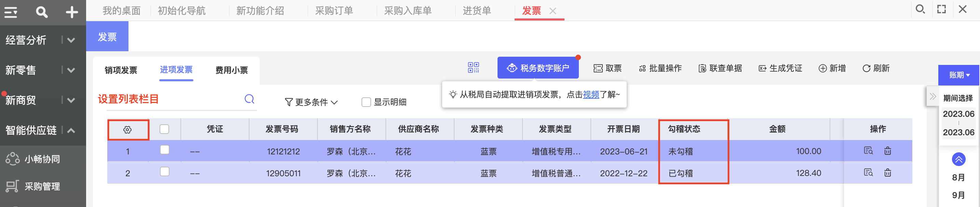Check the box for invoice 12121212

pyautogui.click(x=164, y=150)
